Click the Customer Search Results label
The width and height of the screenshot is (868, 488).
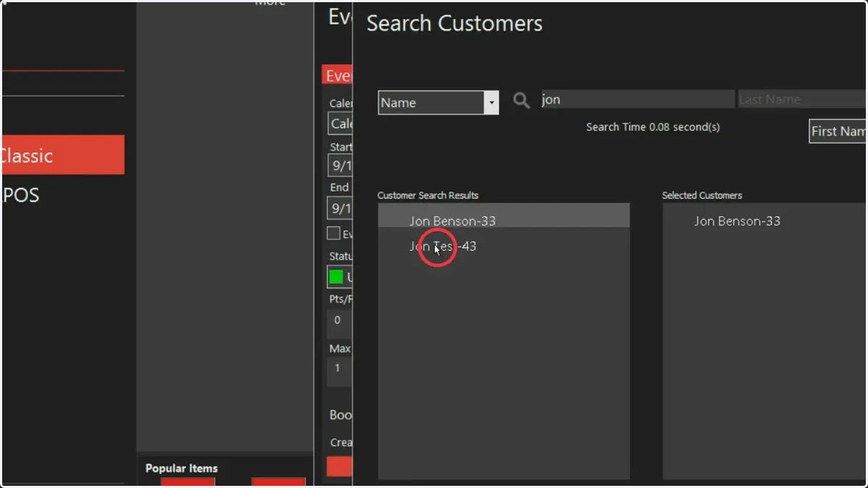[427, 195]
